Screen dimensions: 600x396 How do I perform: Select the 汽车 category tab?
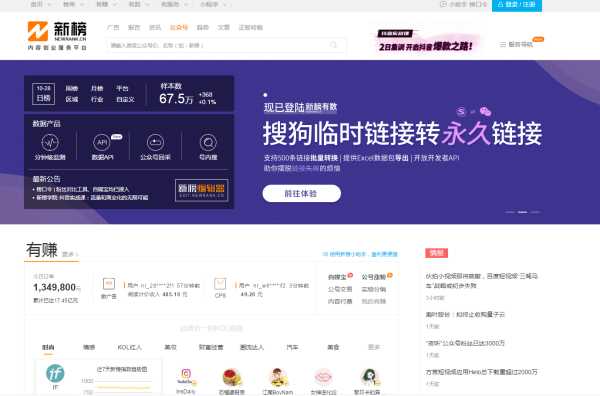tap(292, 347)
